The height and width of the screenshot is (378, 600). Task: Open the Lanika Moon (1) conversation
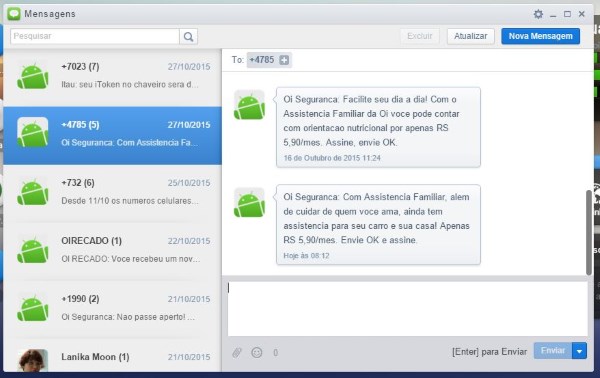[112, 356]
